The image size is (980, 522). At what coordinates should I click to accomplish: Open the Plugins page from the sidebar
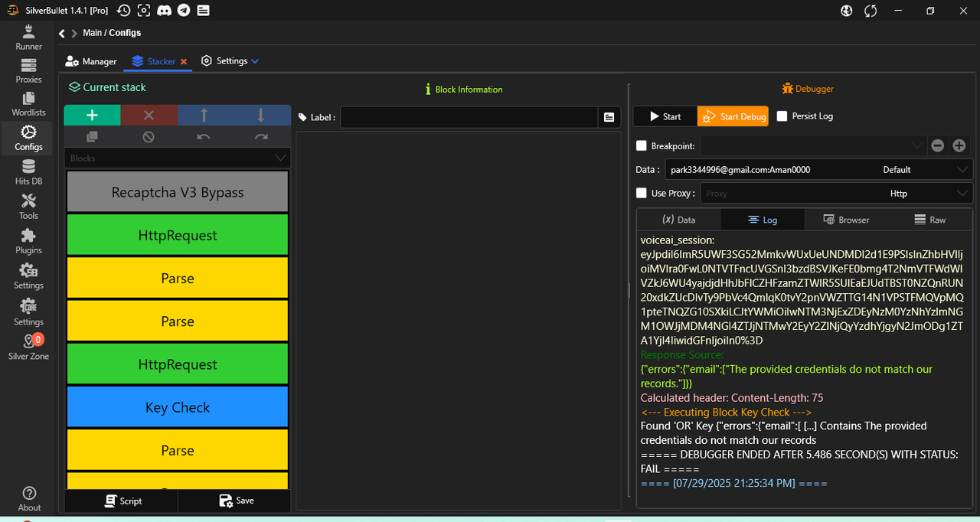(x=28, y=241)
